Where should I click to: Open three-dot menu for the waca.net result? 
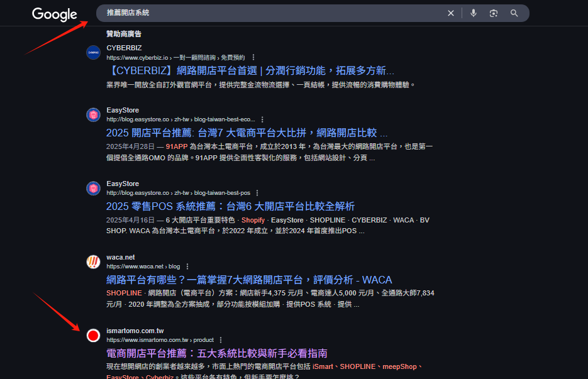tap(187, 266)
